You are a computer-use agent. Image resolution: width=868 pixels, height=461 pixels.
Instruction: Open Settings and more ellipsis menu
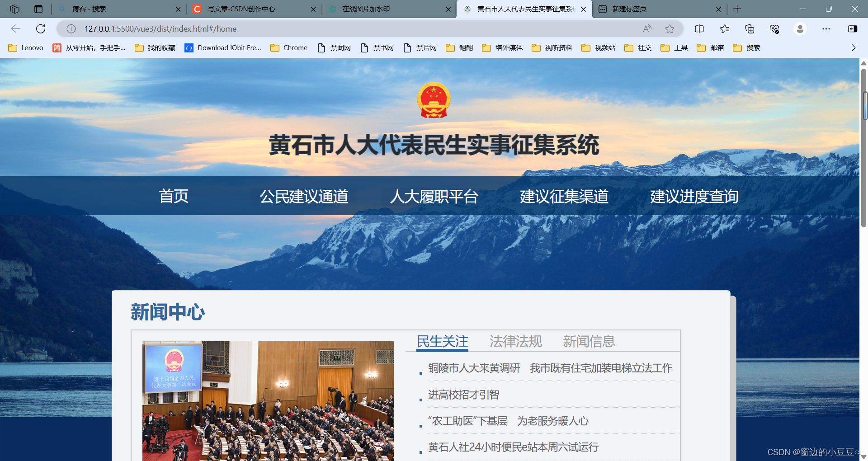click(826, 29)
